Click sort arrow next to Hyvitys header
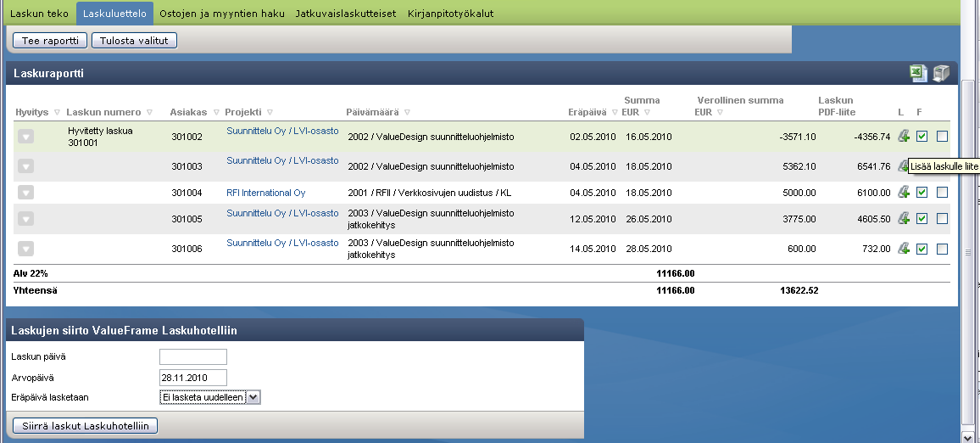 [57, 113]
